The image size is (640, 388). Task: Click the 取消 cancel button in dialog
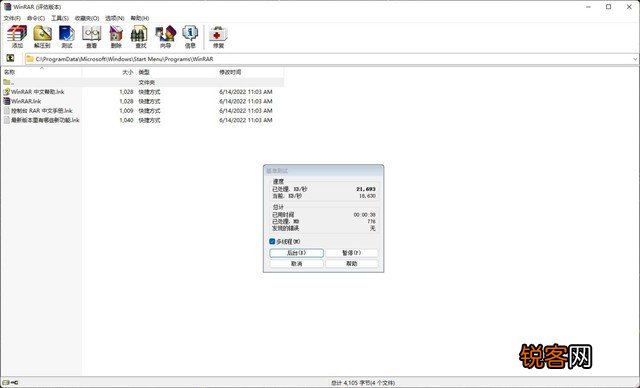(x=297, y=264)
